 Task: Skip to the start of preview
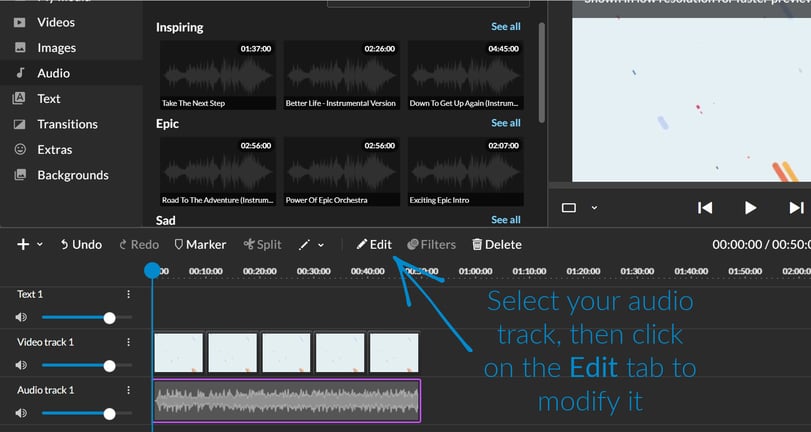click(x=705, y=207)
